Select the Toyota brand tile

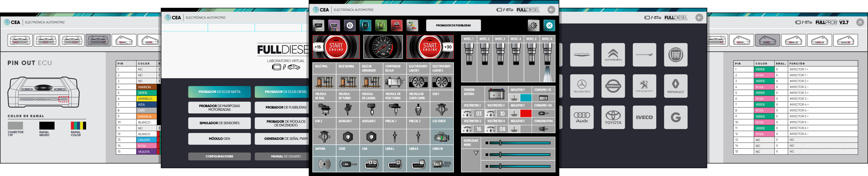click(x=613, y=117)
